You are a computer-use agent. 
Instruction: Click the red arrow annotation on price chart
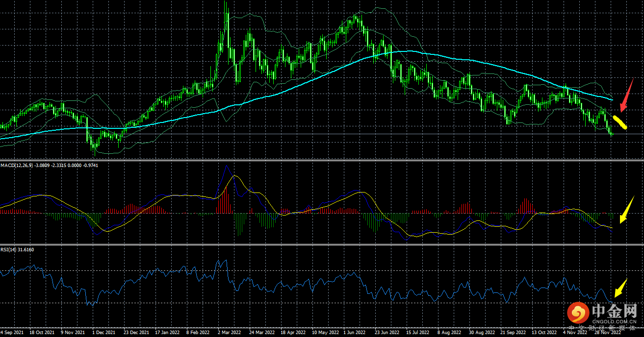(x=626, y=95)
